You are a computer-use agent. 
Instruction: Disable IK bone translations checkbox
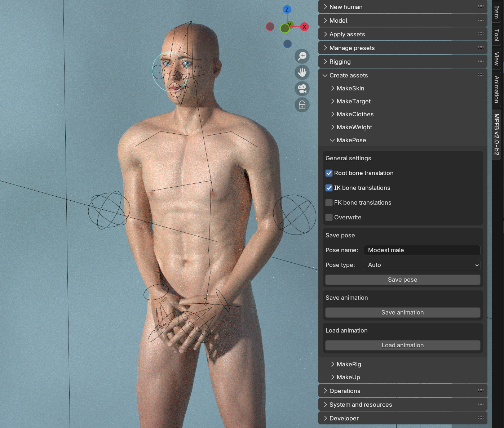point(329,188)
